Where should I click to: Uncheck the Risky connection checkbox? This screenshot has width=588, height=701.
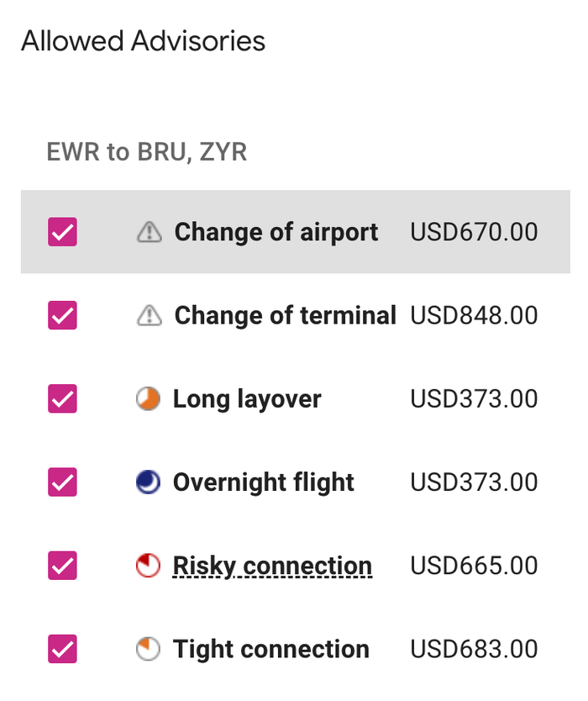click(x=62, y=566)
